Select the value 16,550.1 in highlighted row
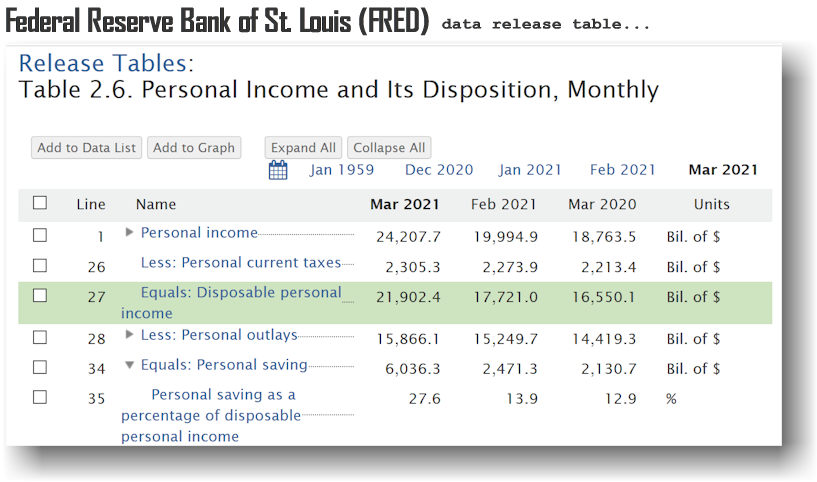 point(603,297)
